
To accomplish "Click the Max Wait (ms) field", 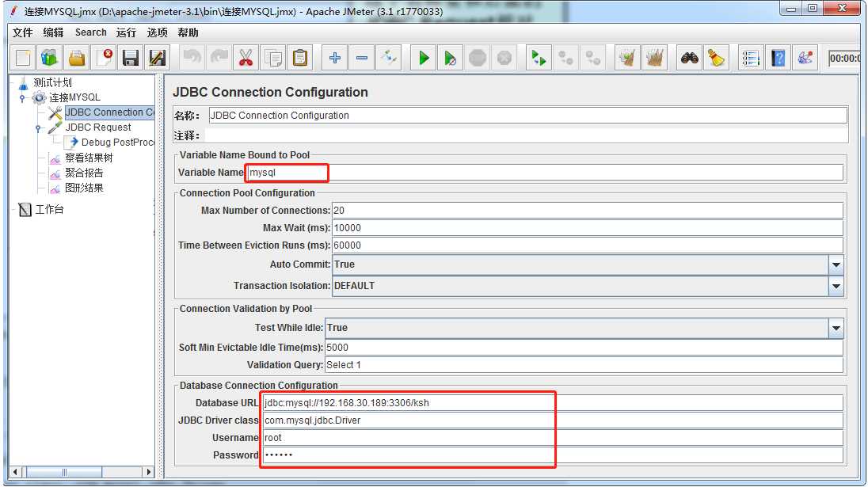I will [588, 228].
